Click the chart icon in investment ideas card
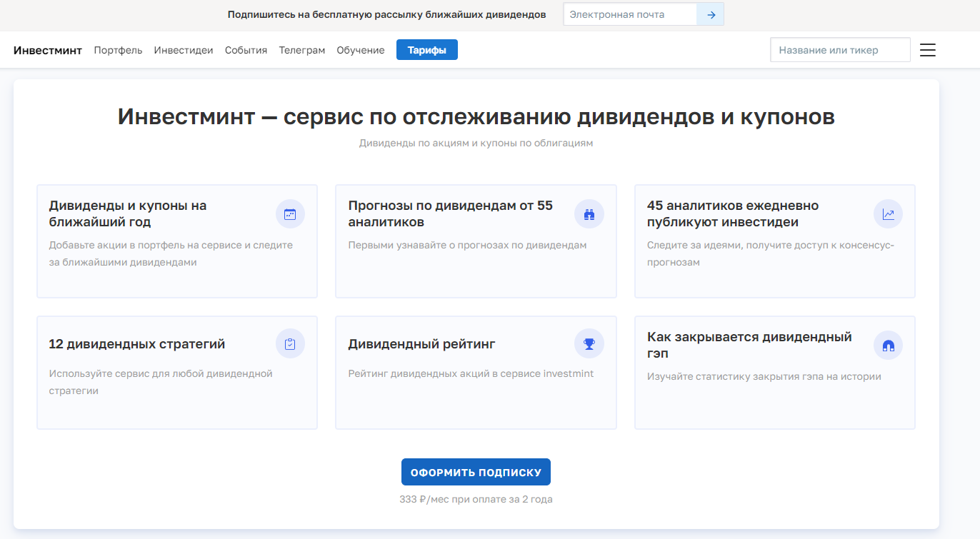Viewport: 980px width, 539px height. click(888, 214)
